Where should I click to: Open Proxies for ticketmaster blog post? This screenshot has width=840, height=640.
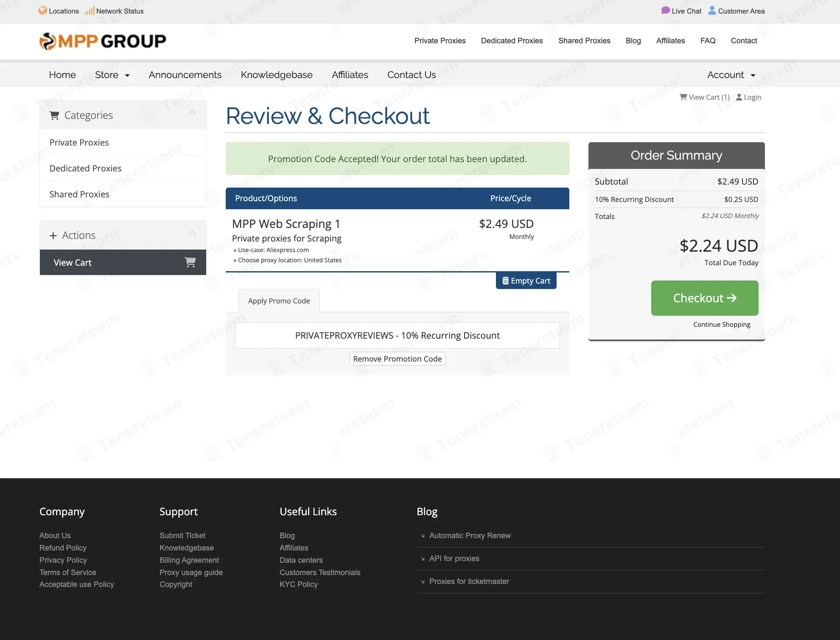click(x=469, y=581)
